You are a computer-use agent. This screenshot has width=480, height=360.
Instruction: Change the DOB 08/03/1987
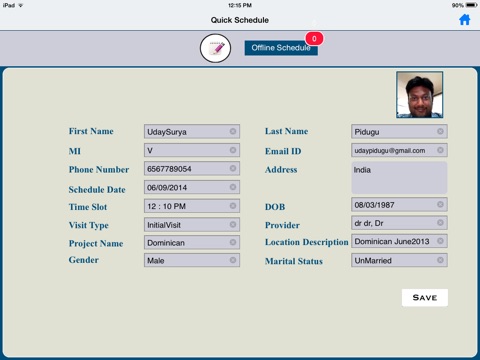399,204
